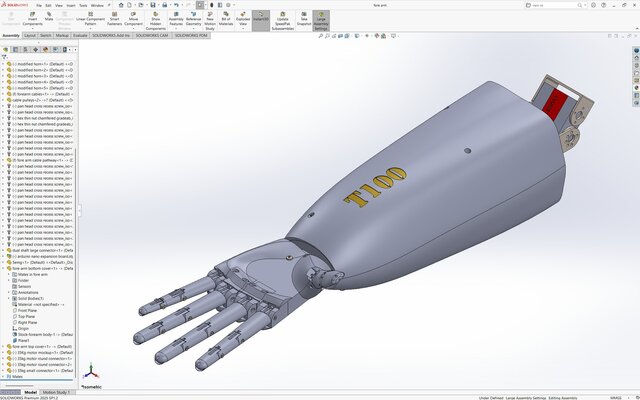This screenshot has height=400, width=640.
Task: Click the Print icon
Action: click(164, 5)
